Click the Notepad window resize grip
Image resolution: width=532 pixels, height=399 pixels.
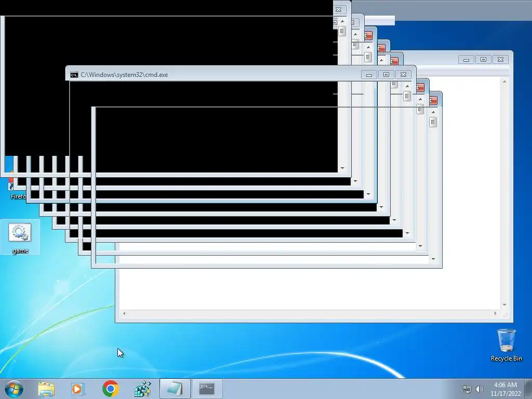[x=505, y=314]
